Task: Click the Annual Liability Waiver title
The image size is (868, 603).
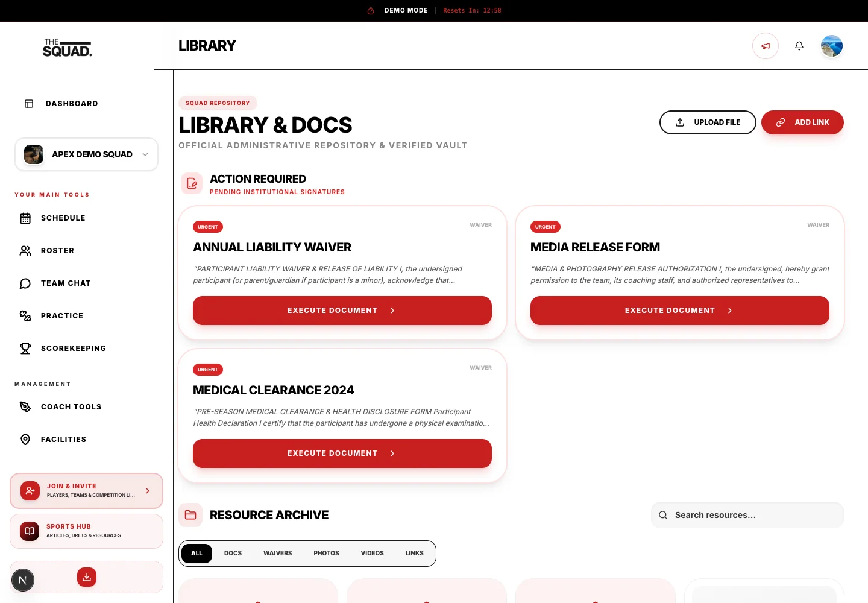Action: click(x=272, y=247)
